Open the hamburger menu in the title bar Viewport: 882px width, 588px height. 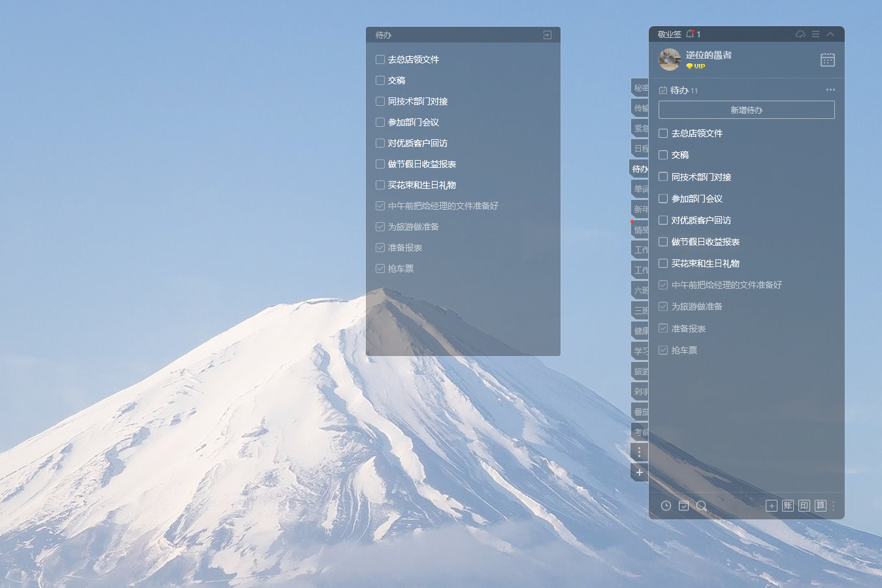[x=815, y=34]
